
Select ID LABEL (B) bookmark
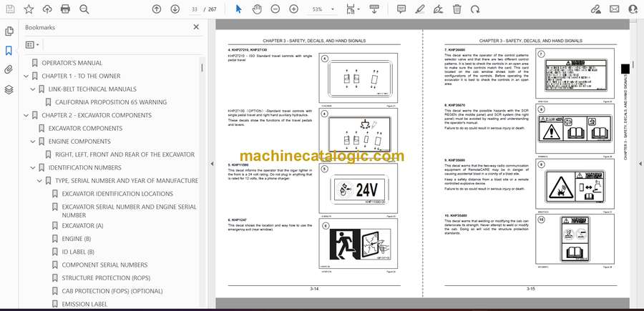tap(78, 252)
